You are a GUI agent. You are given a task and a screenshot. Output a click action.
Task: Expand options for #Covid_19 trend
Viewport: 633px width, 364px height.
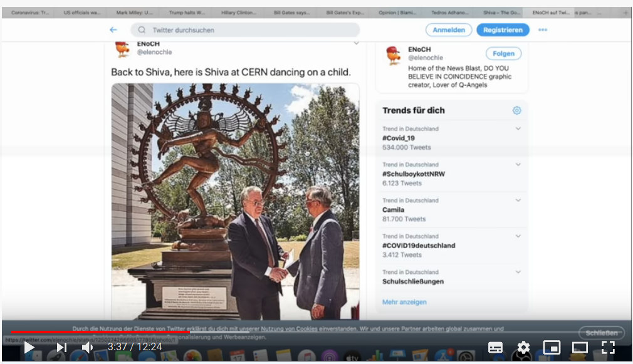point(518,128)
